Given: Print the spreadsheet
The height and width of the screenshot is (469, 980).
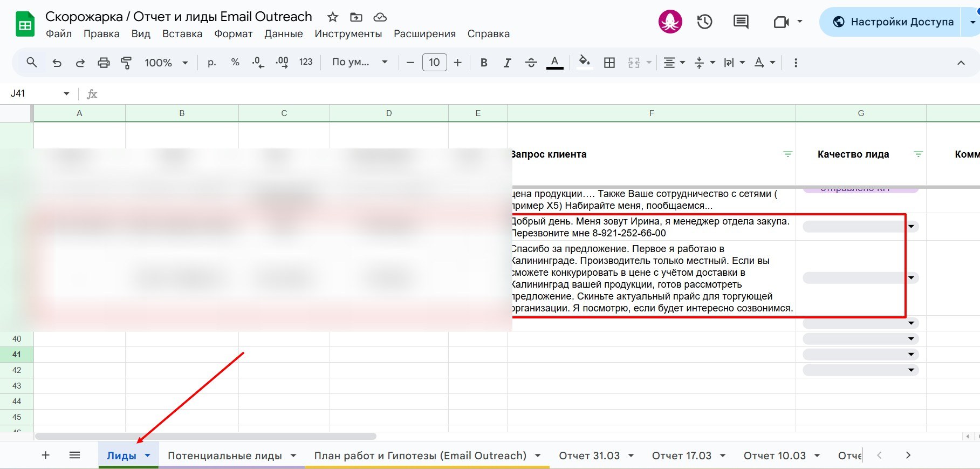Looking at the screenshot, I should 104,63.
